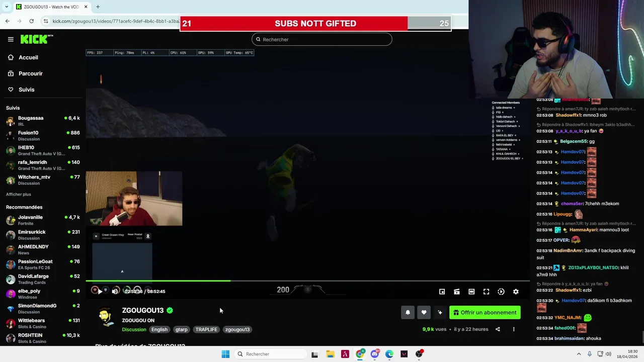Open File Explorer from taskbar
This screenshot has width=644, height=362.
pyautogui.click(x=330, y=354)
